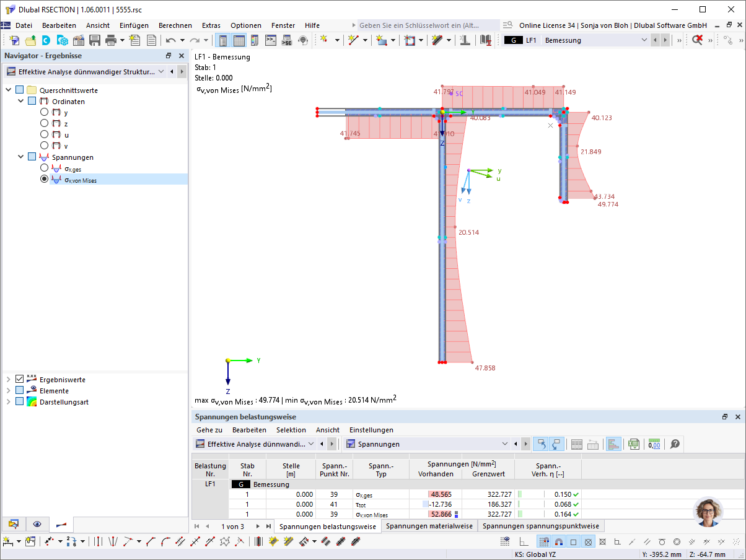Collapse the Ordinaten tree node

[x=20, y=102]
